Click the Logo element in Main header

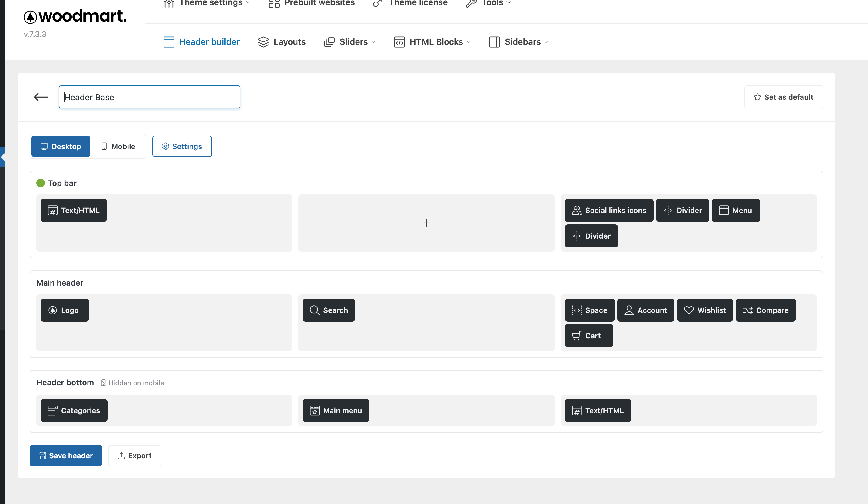click(x=65, y=310)
